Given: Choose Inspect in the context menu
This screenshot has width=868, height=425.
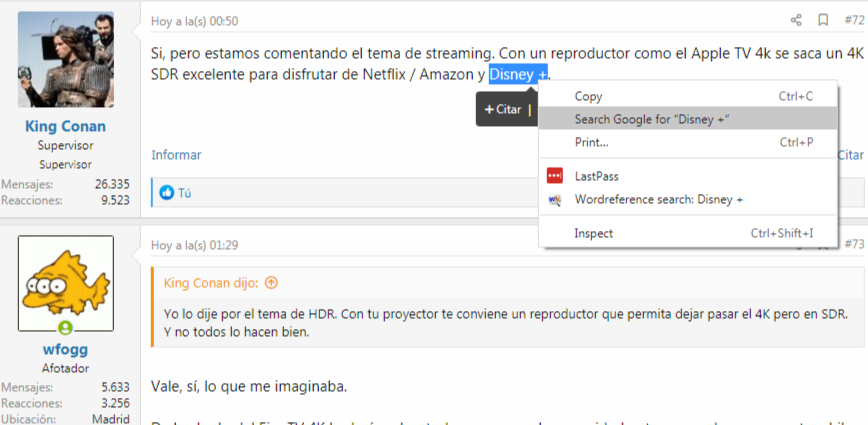Looking at the screenshot, I should (688, 233).
